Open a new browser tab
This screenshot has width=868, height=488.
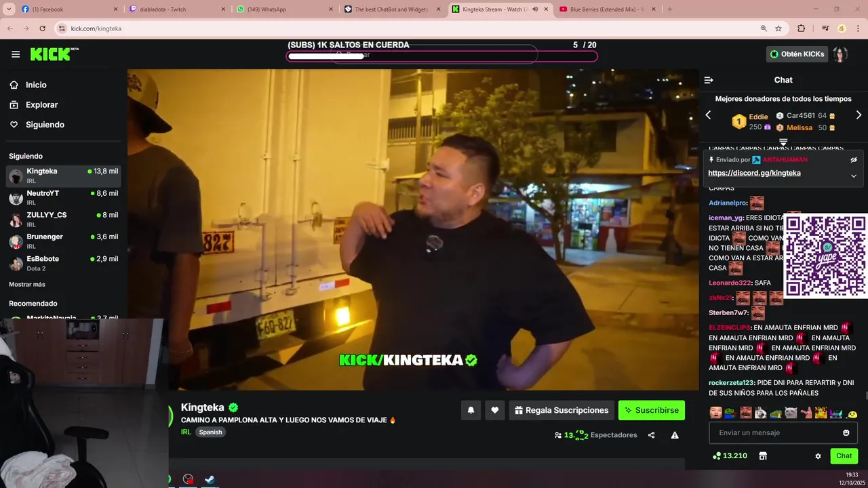click(670, 9)
